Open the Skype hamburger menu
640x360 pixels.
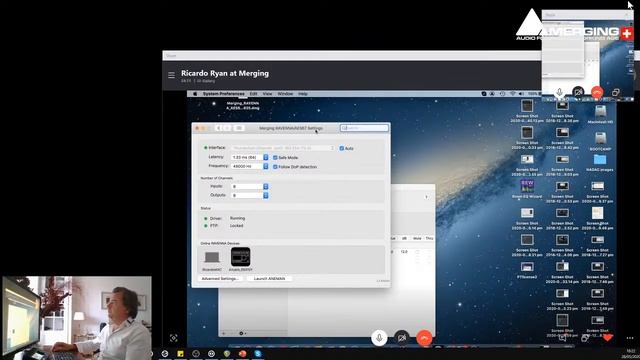[171, 75]
